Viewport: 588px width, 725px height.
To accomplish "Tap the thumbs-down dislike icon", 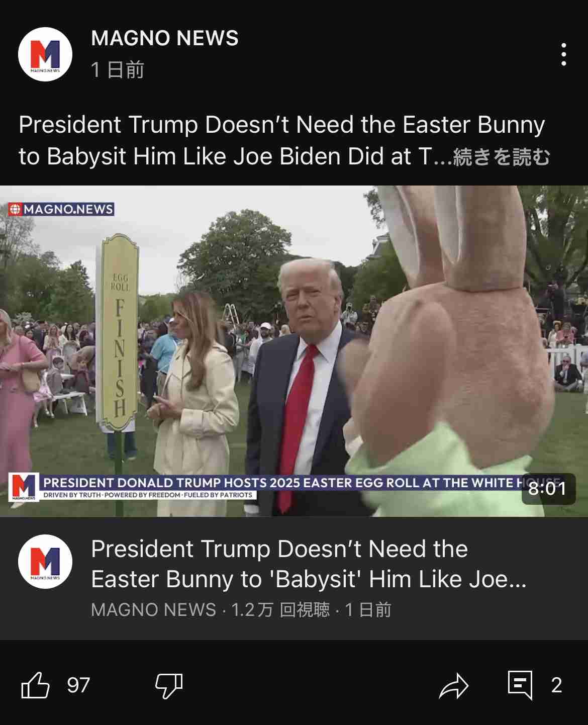I will pyautogui.click(x=169, y=685).
